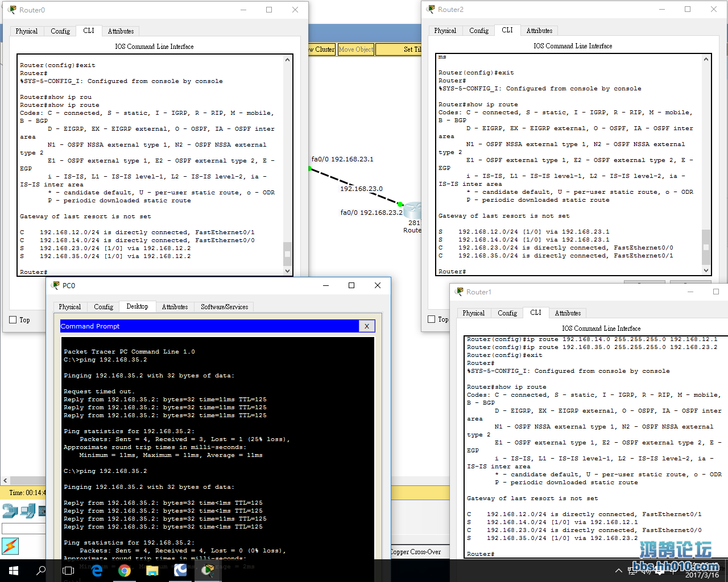Launch Google Chrome from taskbar
Image resolution: width=728 pixels, height=582 pixels.
125,570
